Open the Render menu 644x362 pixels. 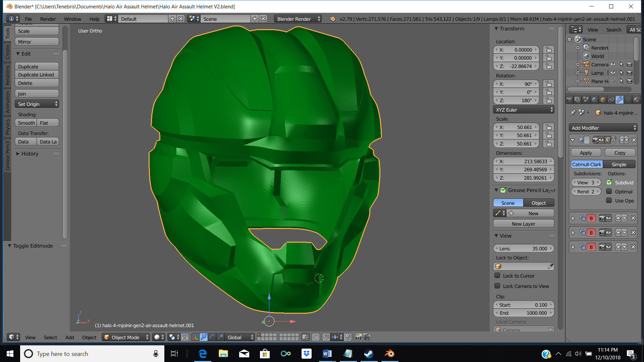48,19
